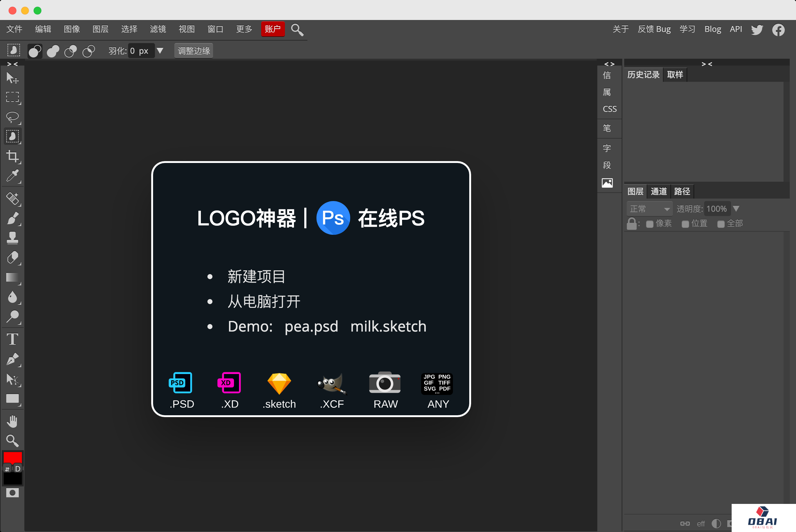Select the Spot Healing Brush tool
The height and width of the screenshot is (532, 796).
(12, 199)
